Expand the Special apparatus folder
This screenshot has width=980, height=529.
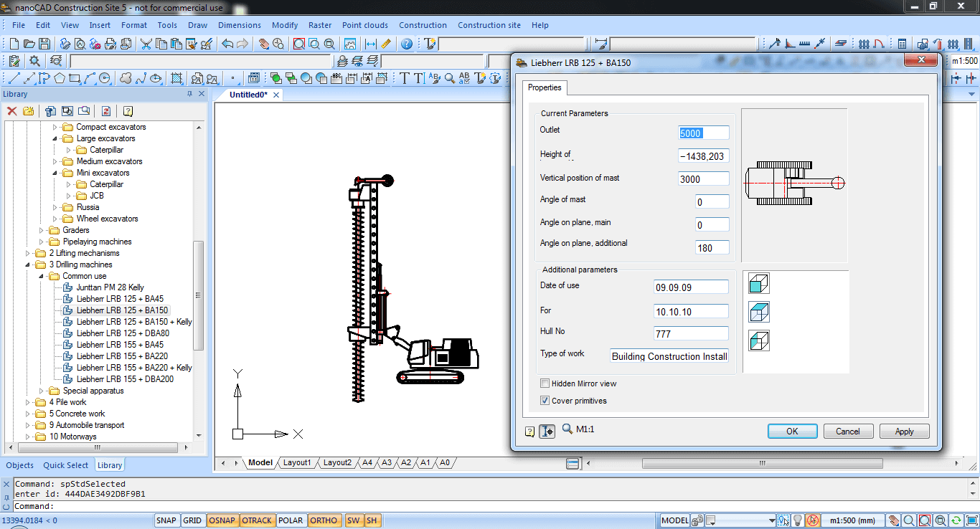[x=41, y=391]
